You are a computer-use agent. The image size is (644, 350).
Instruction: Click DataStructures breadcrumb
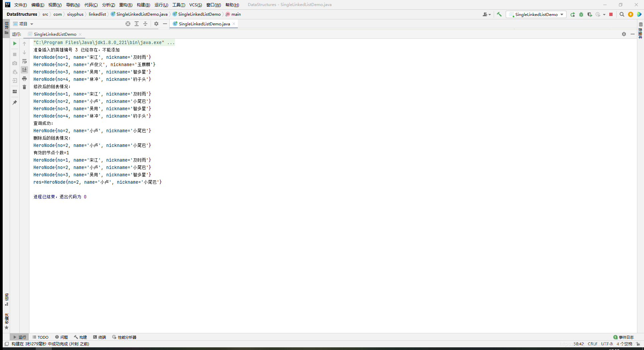pyautogui.click(x=22, y=14)
